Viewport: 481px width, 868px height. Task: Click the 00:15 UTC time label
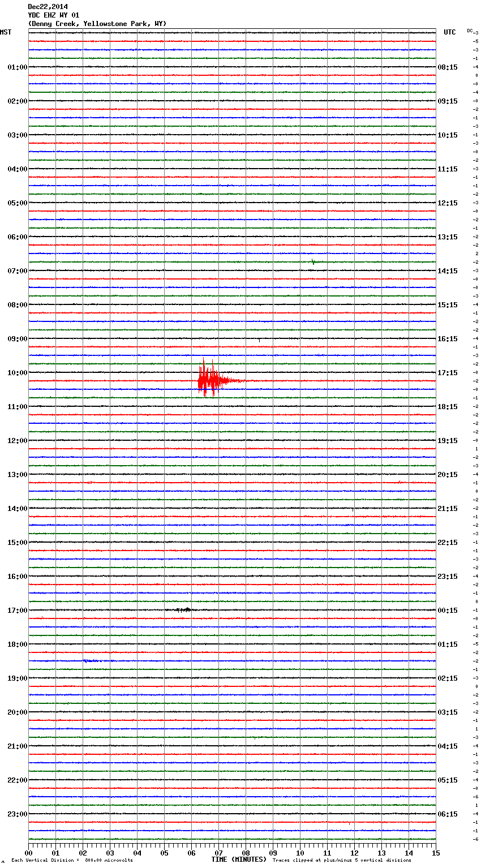(x=448, y=611)
